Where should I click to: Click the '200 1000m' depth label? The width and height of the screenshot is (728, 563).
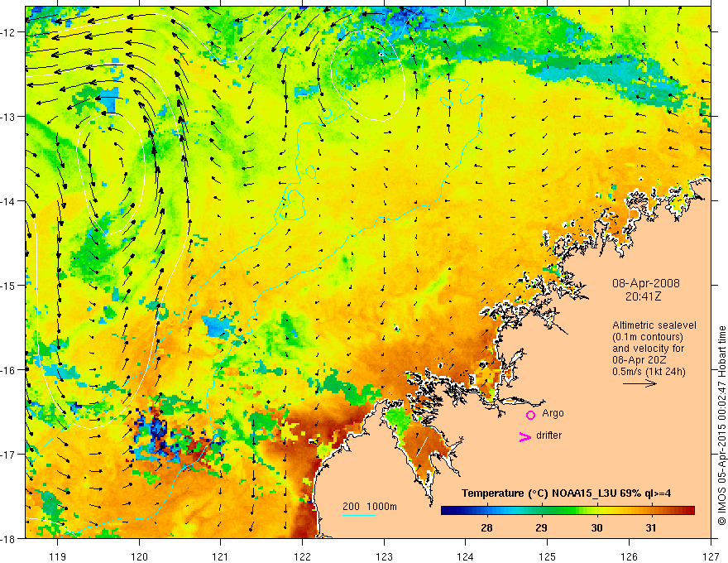click(370, 507)
